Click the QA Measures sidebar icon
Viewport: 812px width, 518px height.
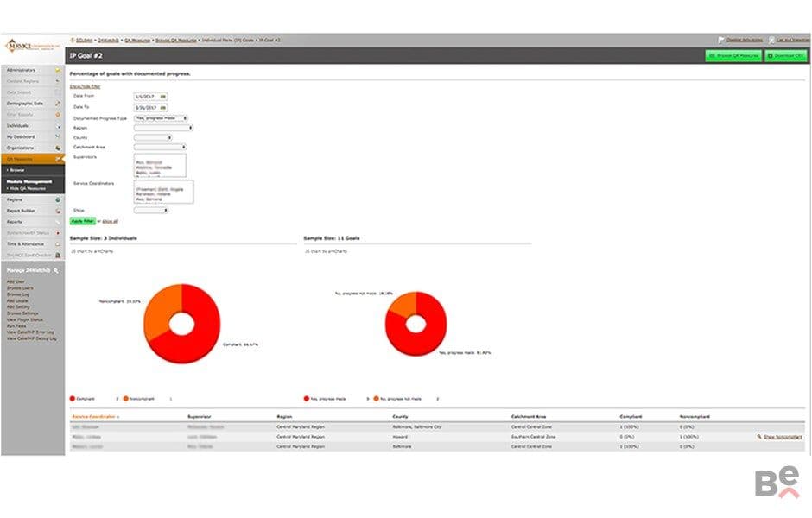pos(59,159)
